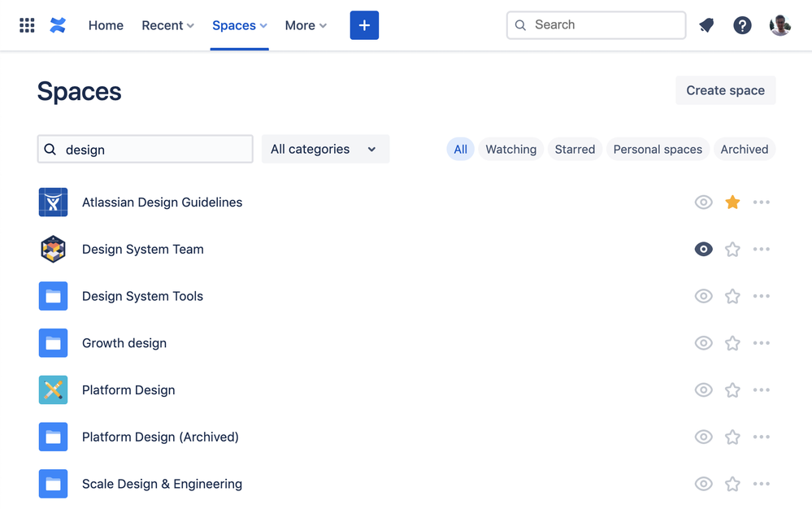Click the Design System Team space icon
The height and width of the screenshot is (509, 812).
pos(53,249)
